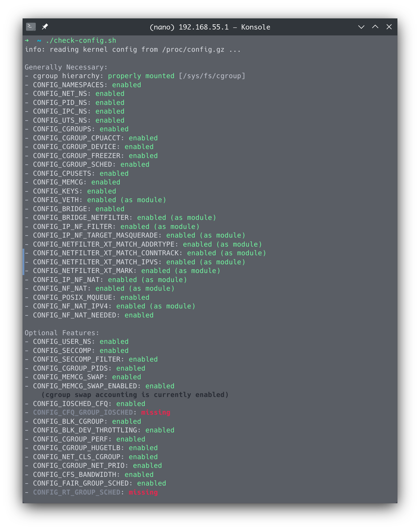Click the '/sys/fs/cgroup' mount path text
Viewport: 420px width, 530px height.
212,76
